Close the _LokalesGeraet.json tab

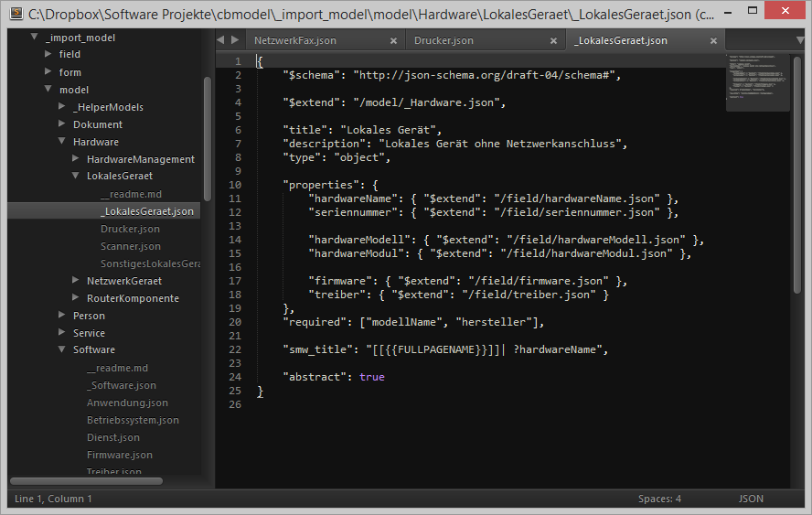coord(713,41)
